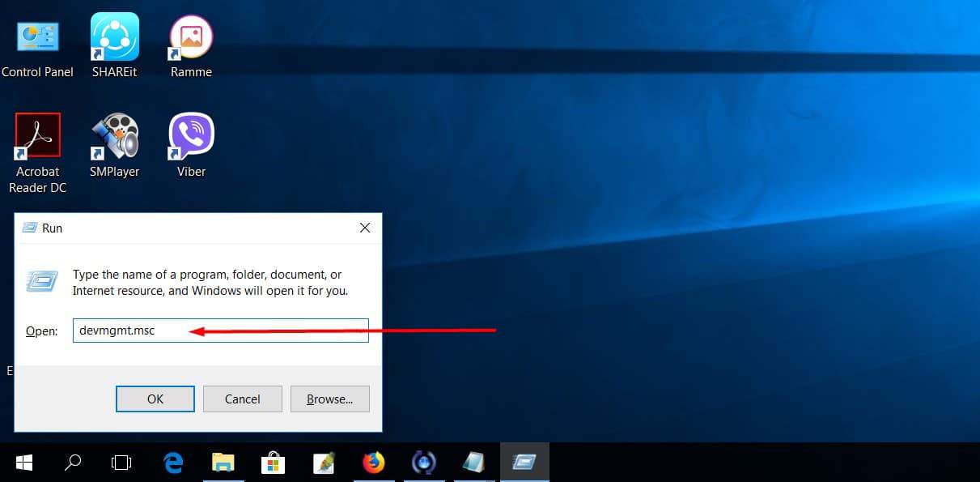This screenshot has width=980, height=482.
Task: Open Microsoft Store from the taskbar
Action: point(273,463)
